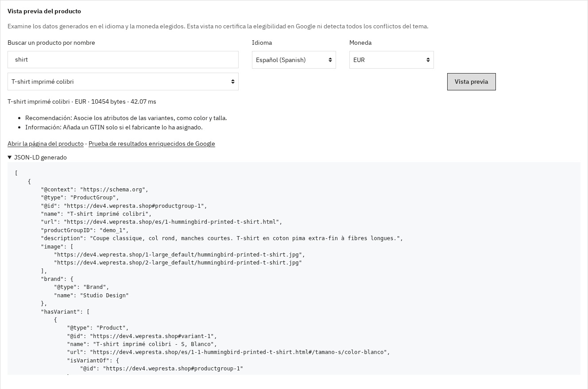
Task: Click the description line in the JSON
Action: (222, 238)
